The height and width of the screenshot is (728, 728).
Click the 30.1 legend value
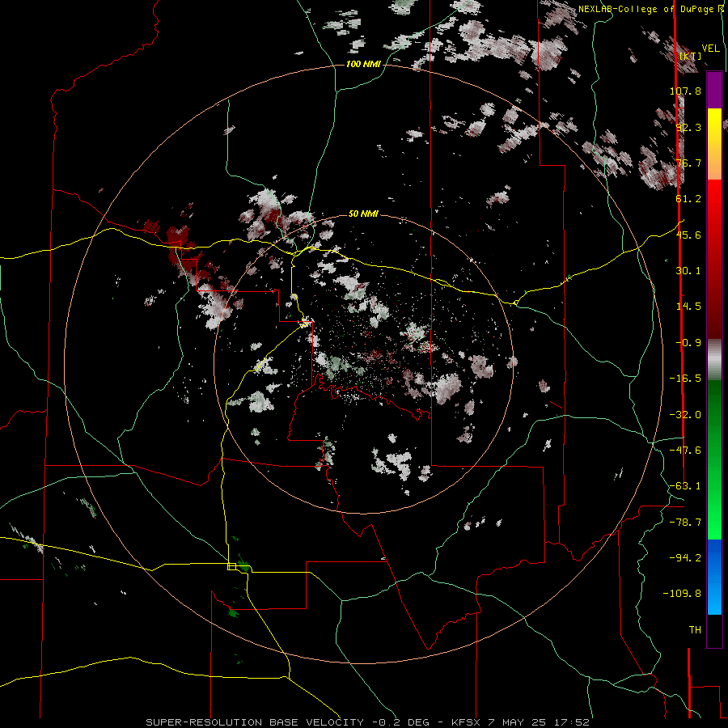coord(688,271)
